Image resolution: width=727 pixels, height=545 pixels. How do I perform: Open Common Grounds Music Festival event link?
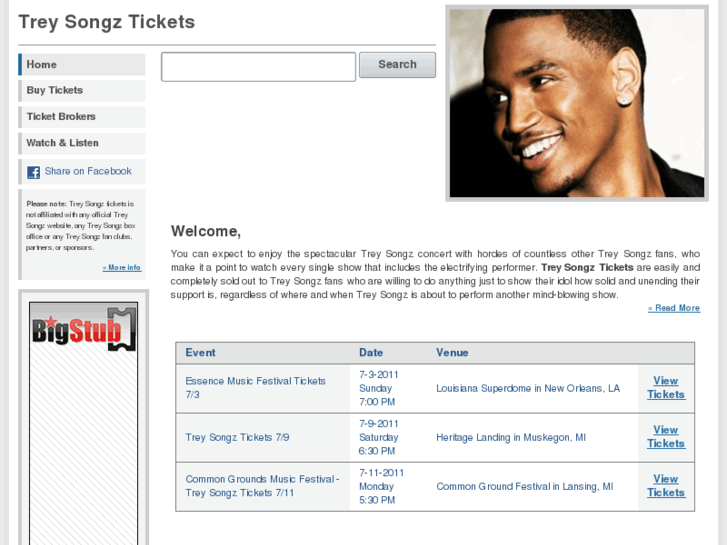click(x=262, y=486)
